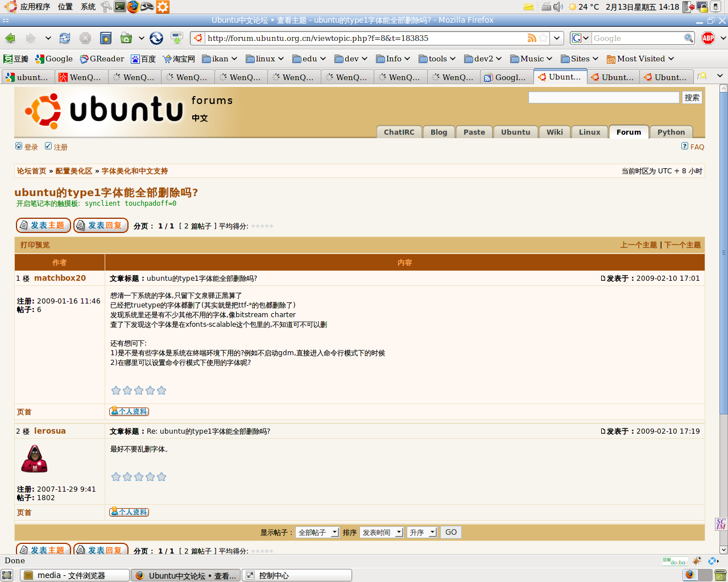Open matchbox20's 个人资料 profile button
The height and width of the screenshot is (582, 728).
coord(129,411)
